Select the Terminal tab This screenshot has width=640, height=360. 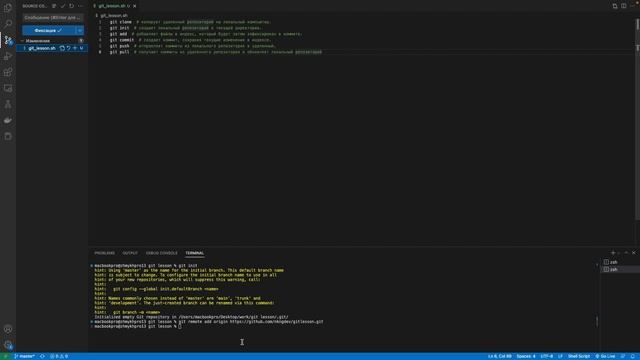tap(194, 253)
